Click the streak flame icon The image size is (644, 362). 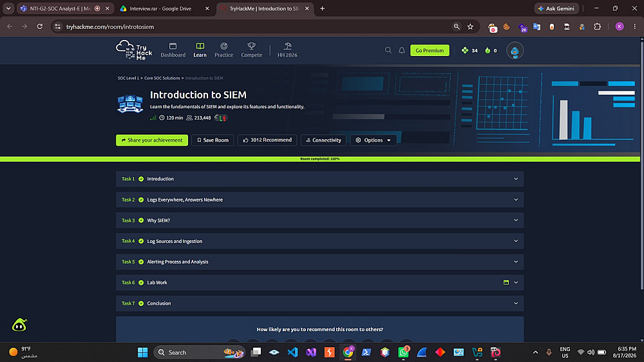[x=488, y=50]
